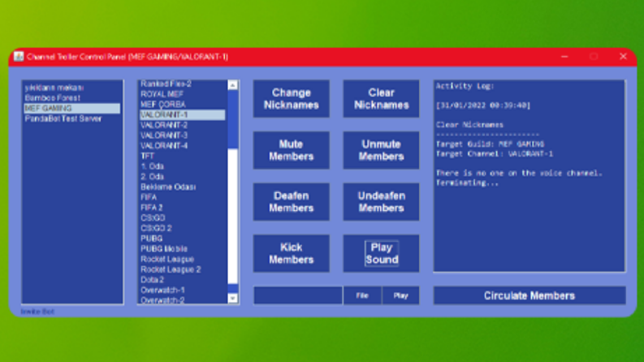Kick Members from the channel
This screenshot has width=644, height=362.
pos(292,253)
